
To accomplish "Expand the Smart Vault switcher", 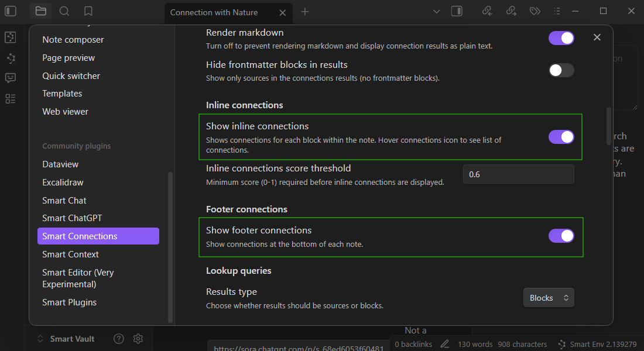I will (x=66, y=339).
